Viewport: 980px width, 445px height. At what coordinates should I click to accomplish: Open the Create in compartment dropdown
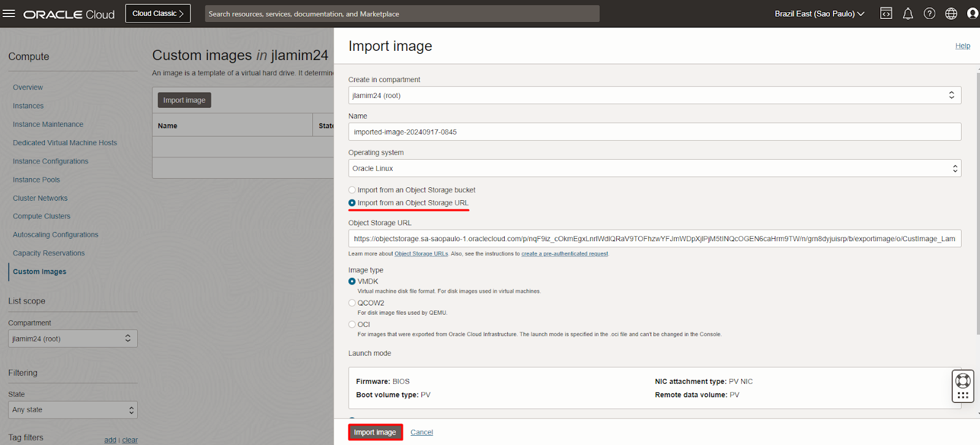click(655, 95)
